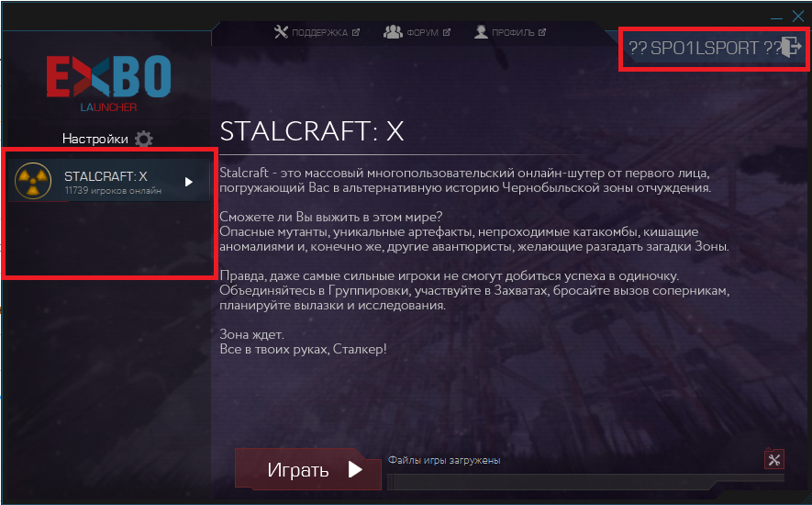Click the people icon next to Форум
Image resolution: width=812 pixels, height=505 pixels.
click(x=393, y=32)
